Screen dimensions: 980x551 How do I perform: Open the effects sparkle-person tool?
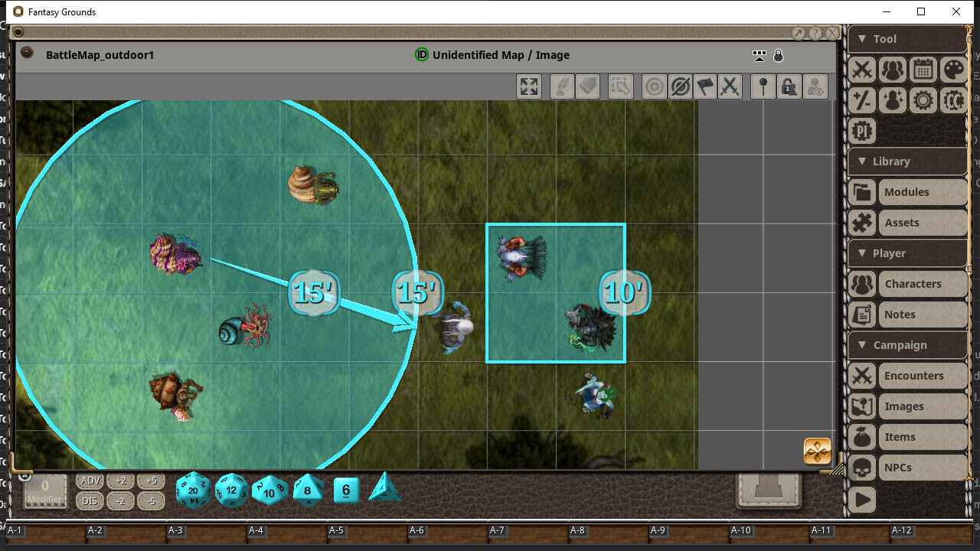[x=893, y=100]
